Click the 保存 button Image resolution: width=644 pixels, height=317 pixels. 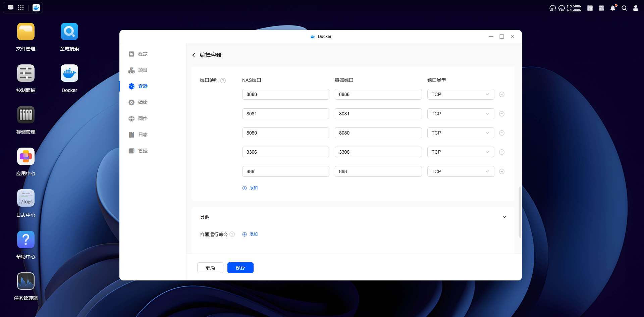coord(240,268)
